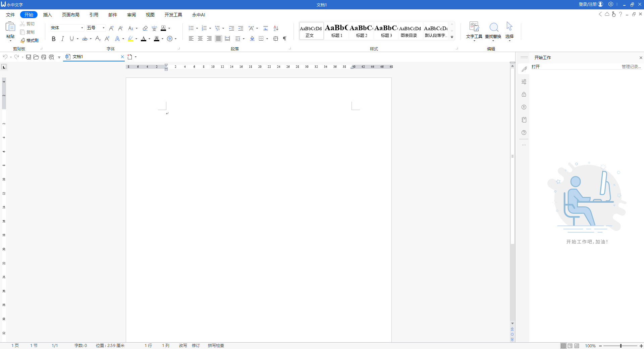Screen dimensions: 644x349
Task: Print the document via the printer icon
Action: click(x=44, y=57)
